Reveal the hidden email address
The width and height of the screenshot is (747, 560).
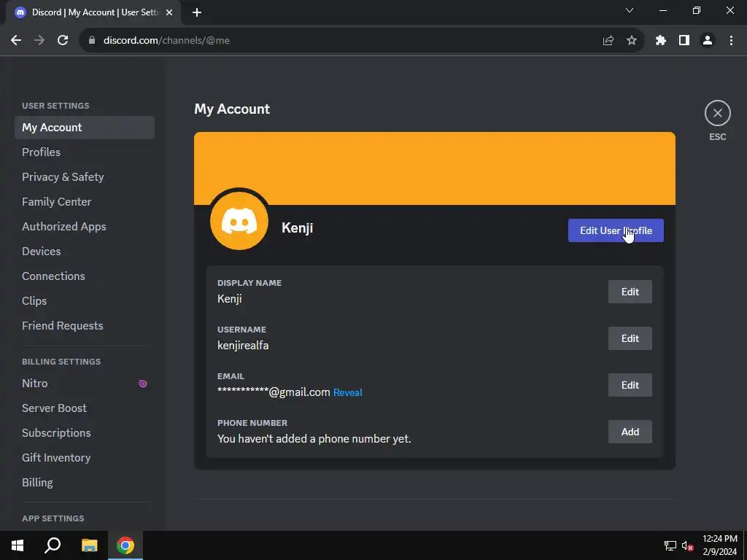pos(348,392)
